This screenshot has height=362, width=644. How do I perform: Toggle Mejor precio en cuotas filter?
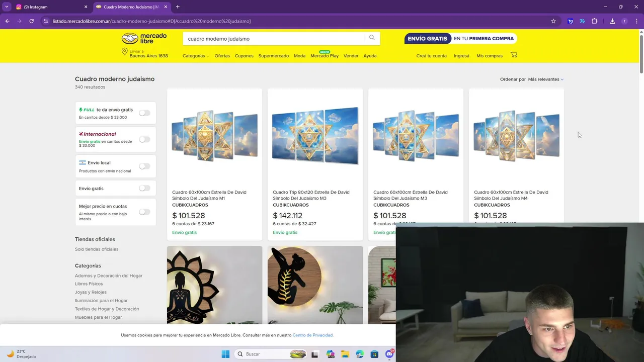point(144,212)
